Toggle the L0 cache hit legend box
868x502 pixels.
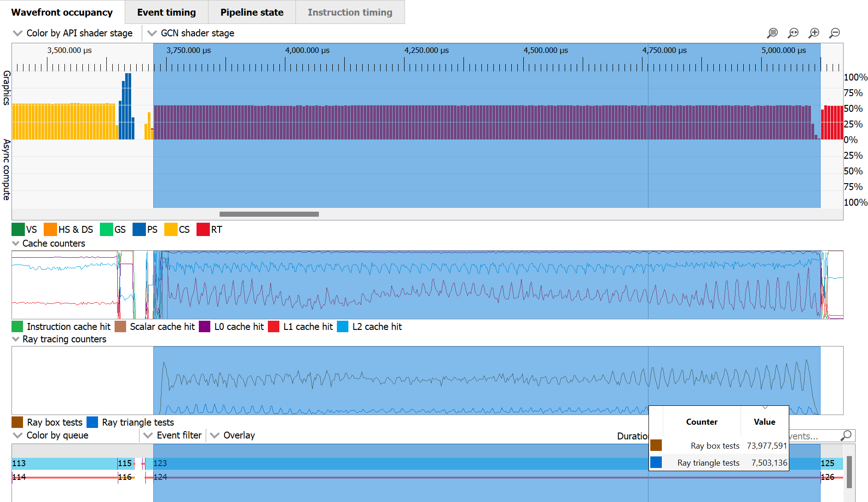pos(205,327)
